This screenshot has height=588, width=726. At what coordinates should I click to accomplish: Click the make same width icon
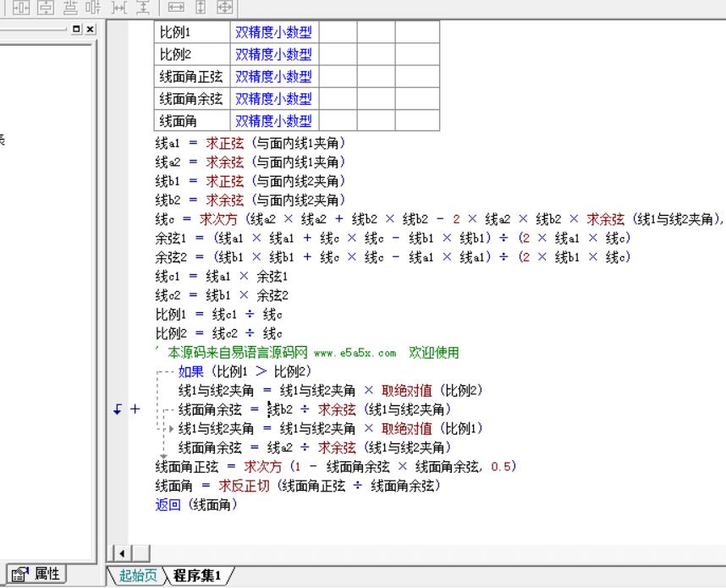(177, 7)
